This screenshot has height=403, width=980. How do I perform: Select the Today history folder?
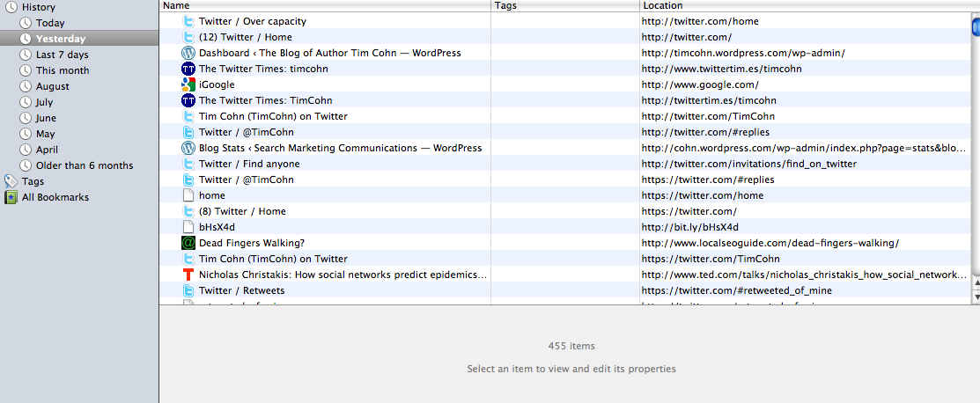pos(50,23)
